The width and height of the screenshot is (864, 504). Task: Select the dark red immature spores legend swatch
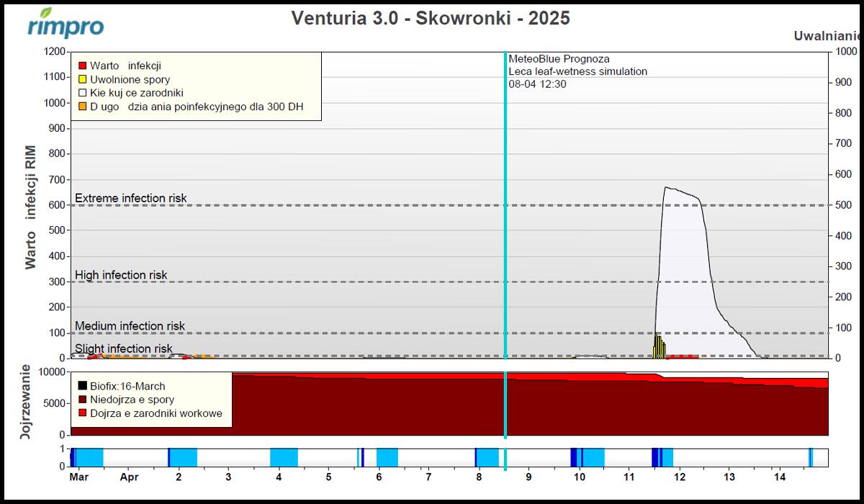83,400
